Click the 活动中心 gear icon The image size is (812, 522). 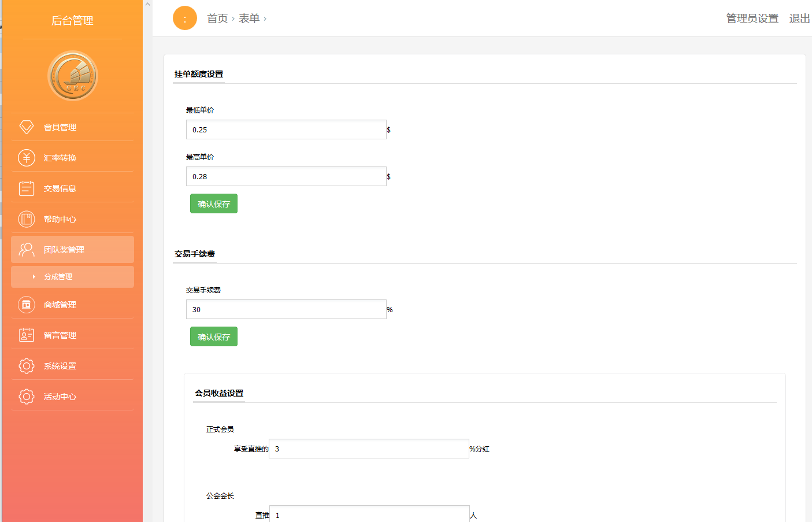(27, 397)
